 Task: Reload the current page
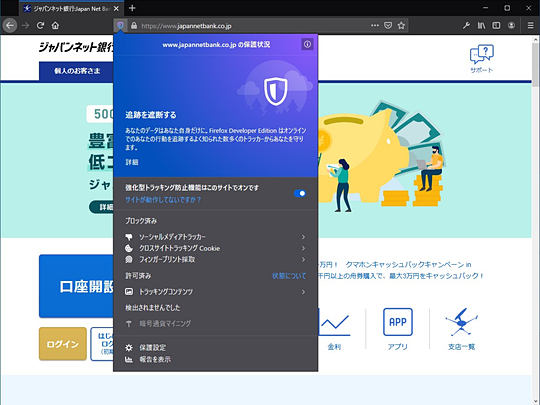click(40, 25)
